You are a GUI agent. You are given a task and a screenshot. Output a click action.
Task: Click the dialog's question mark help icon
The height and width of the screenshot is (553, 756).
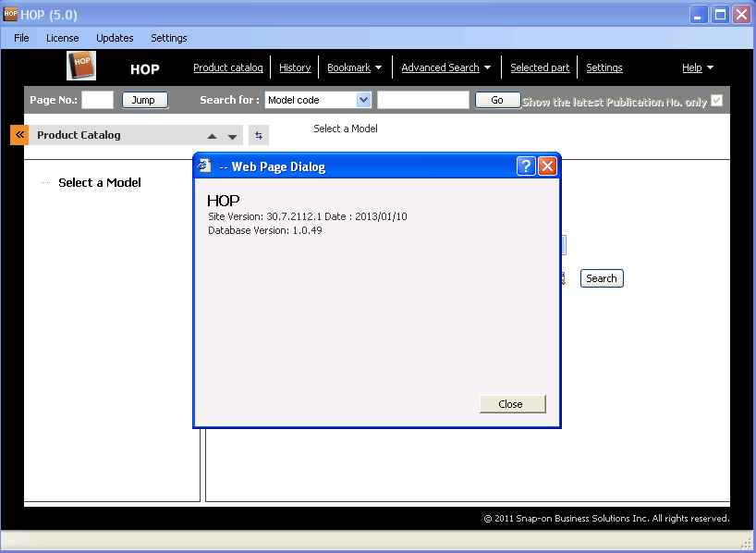click(526, 166)
